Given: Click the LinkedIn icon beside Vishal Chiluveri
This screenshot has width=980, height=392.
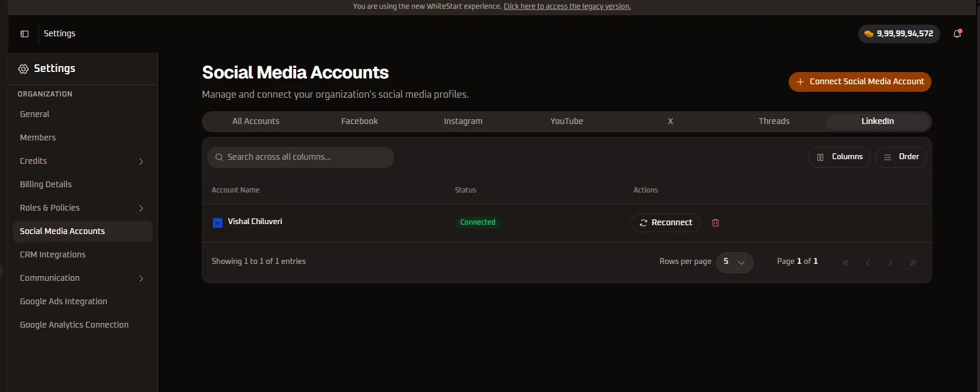Looking at the screenshot, I should 217,222.
